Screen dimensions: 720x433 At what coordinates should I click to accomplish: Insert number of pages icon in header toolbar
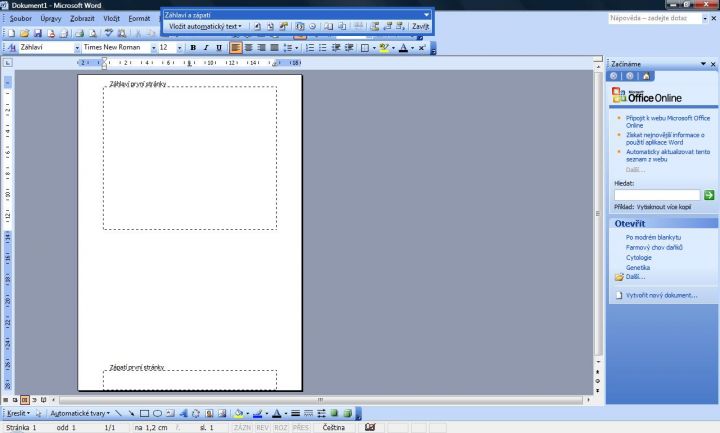270,27
